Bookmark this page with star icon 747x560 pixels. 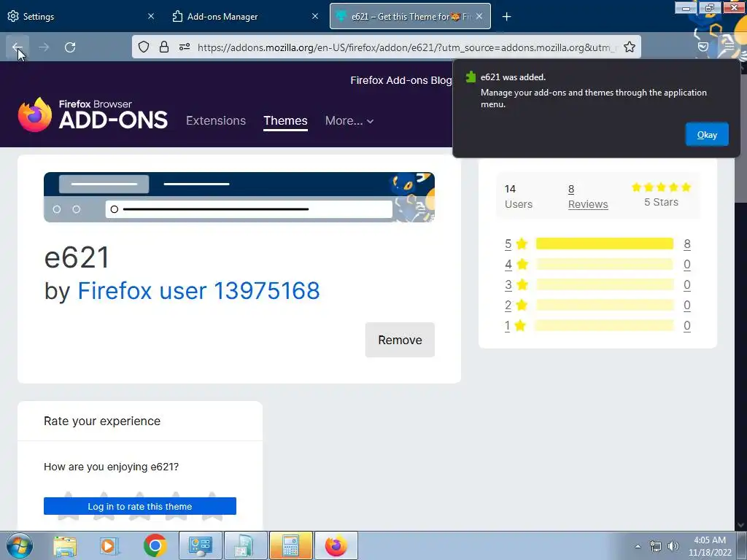pos(630,47)
